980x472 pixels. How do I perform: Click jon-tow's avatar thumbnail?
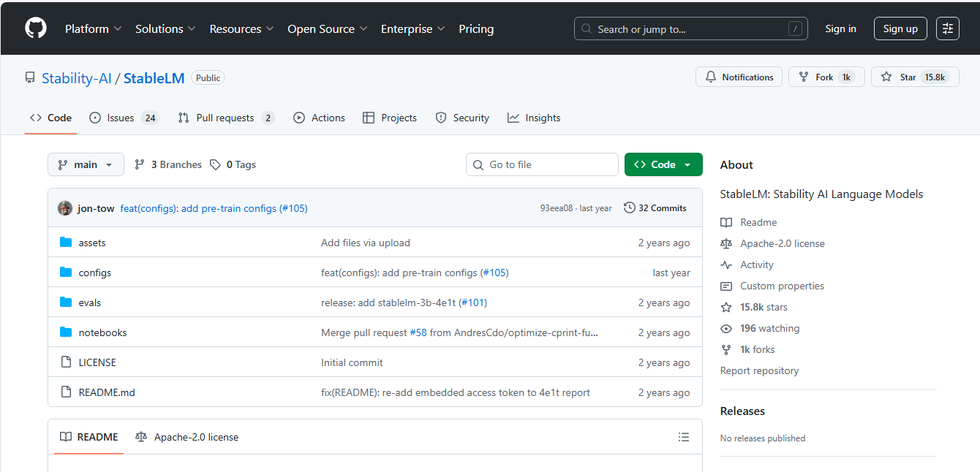(65, 208)
